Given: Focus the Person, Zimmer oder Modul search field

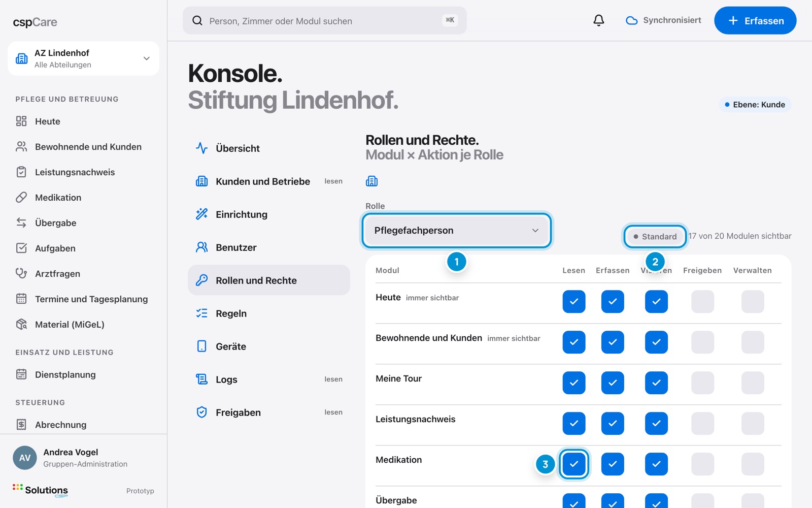Looking at the screenshot, I should click(x=325, y=20).
